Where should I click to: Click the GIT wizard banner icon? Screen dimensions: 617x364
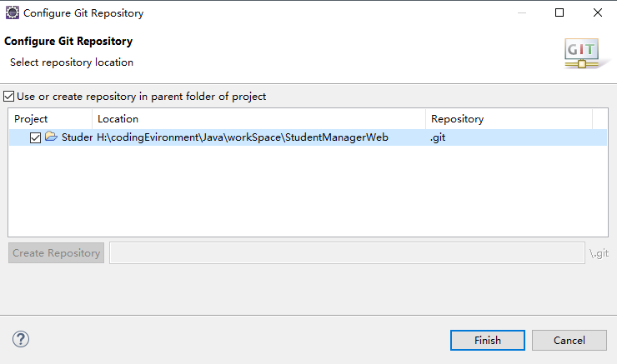(582, 53)
